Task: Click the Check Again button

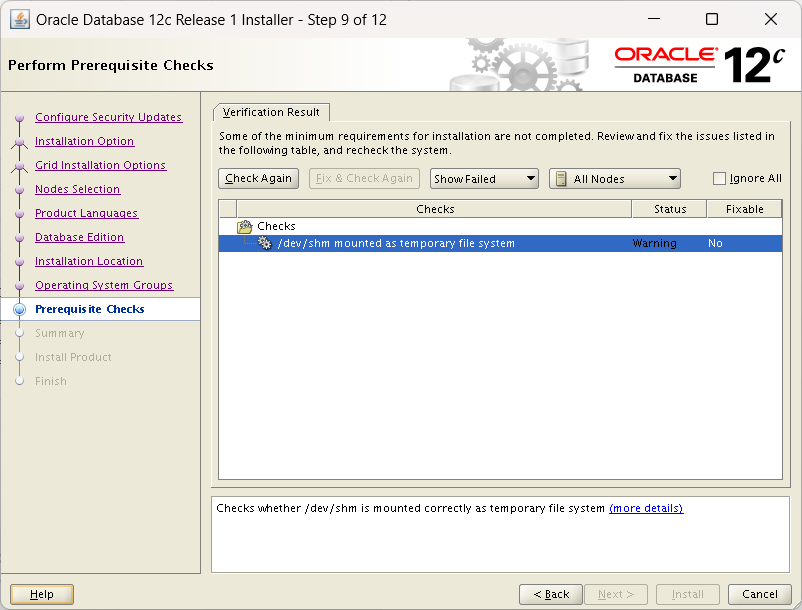Action: (x=258, y=178)
